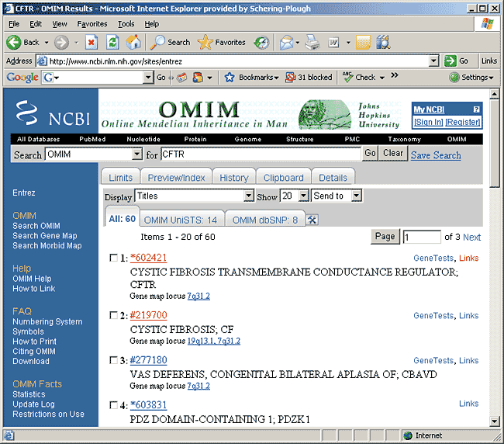The height and width of the screenshot is (444, 504).
Task: Click the Refresh page icon
Action: [112, 42]
